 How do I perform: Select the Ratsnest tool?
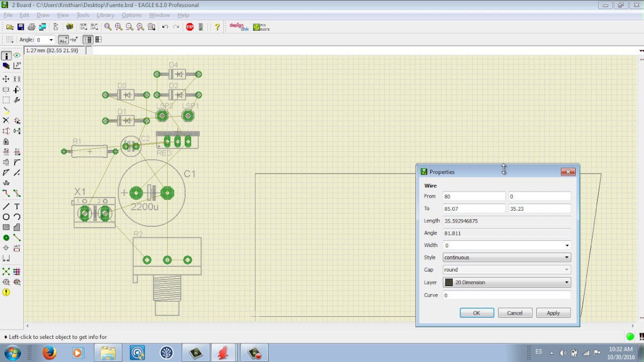[x=6, y=271]
